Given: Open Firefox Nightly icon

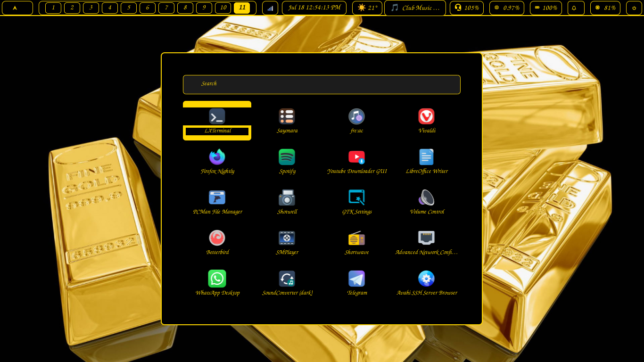Looking at the screenshot, I should pyautogui.click(x=217, y=157).
